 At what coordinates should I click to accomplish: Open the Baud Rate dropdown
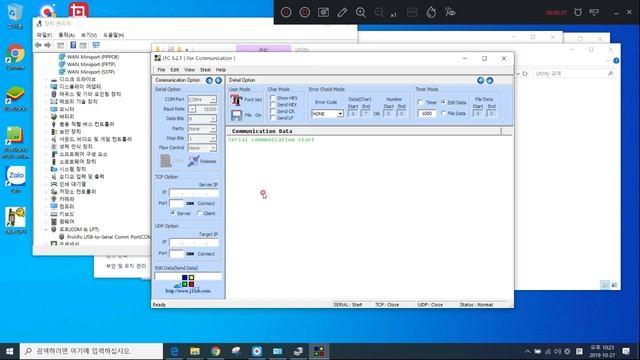point(192,109)
